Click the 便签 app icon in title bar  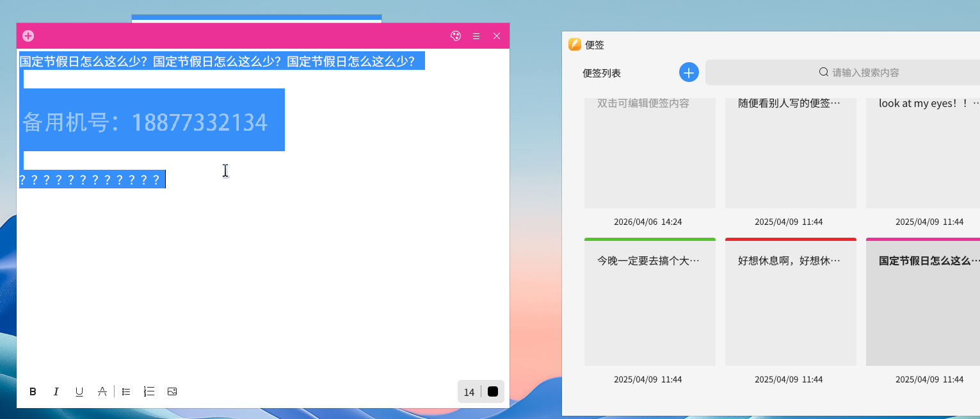coord(575,44)
